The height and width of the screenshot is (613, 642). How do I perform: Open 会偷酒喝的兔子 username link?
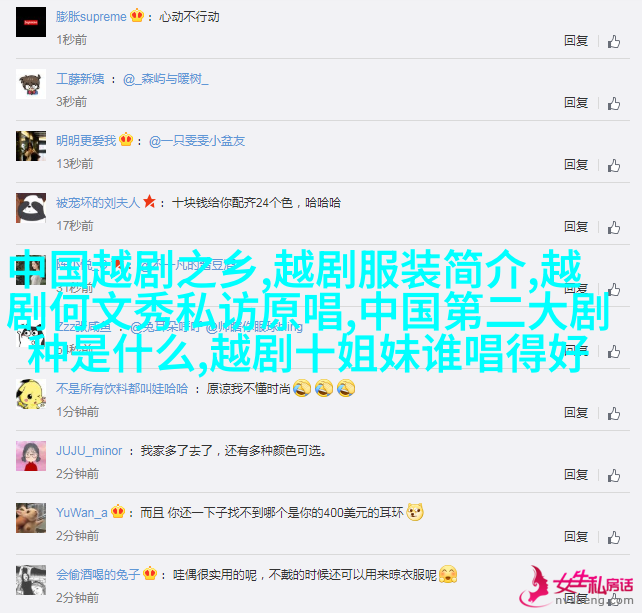click(x=98, y=575)
